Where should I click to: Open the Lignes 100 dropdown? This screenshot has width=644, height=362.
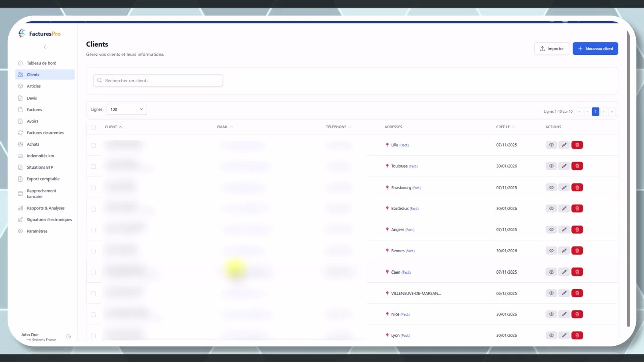coord(127,109)
